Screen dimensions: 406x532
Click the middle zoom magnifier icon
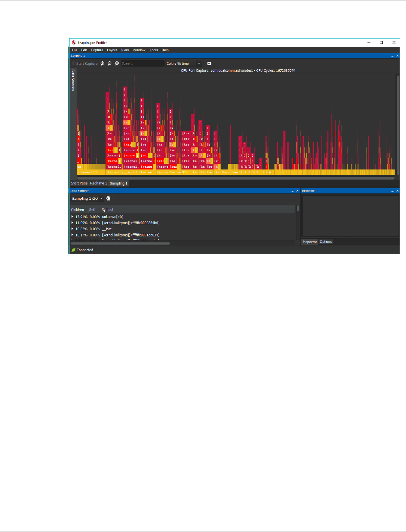(x=110, y=64)
